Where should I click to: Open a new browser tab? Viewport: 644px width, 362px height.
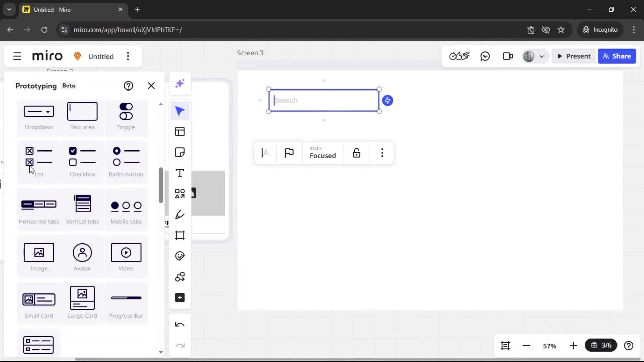point(138,9)
